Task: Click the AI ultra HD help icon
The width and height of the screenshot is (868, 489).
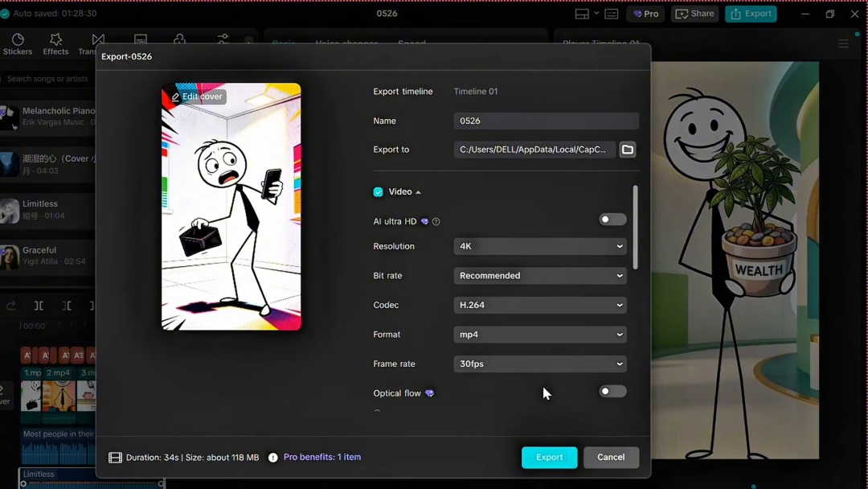Action: click(436, 221)
